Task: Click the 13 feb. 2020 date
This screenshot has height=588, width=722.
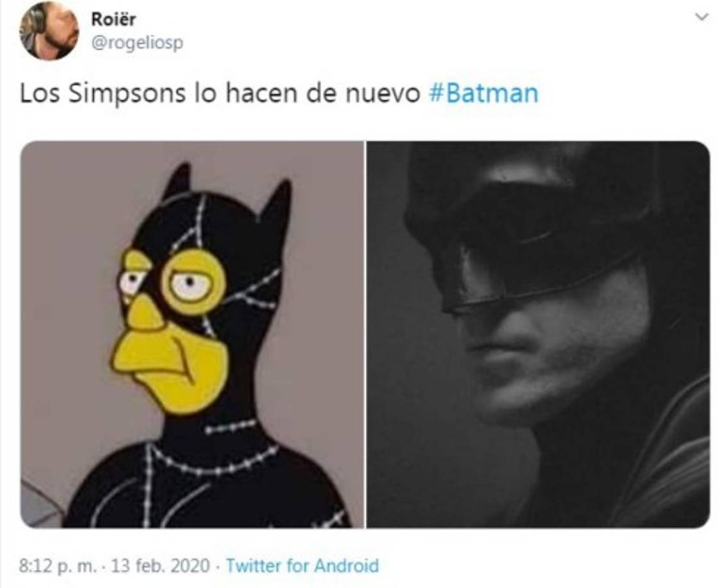Action: coord(161,566)
